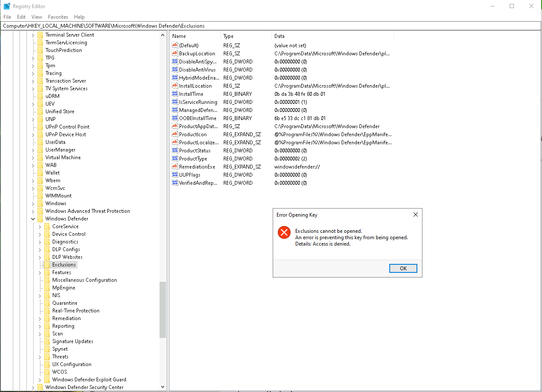
Task: Click the InstallTime binary value icon
Action: coord(174,94)
